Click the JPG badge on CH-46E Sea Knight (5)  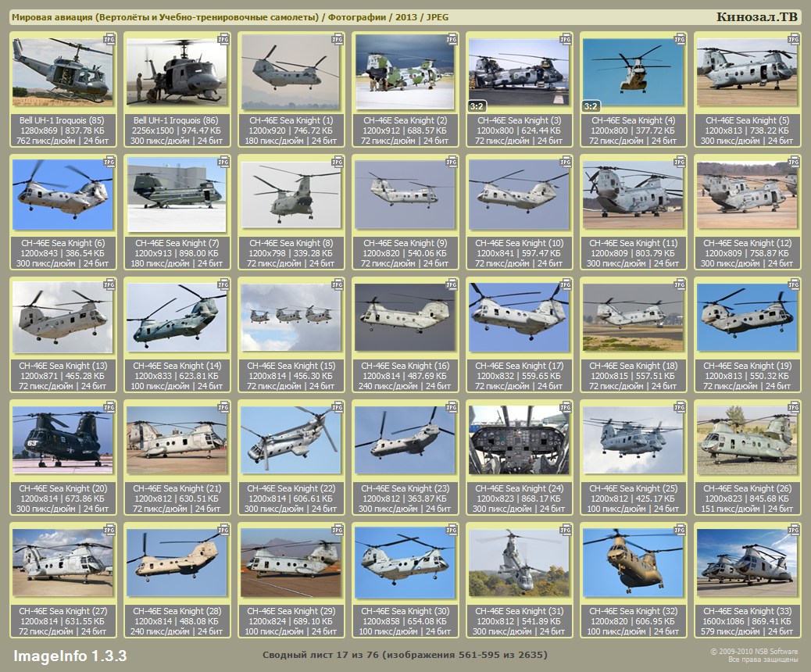[x=794, y=39]
